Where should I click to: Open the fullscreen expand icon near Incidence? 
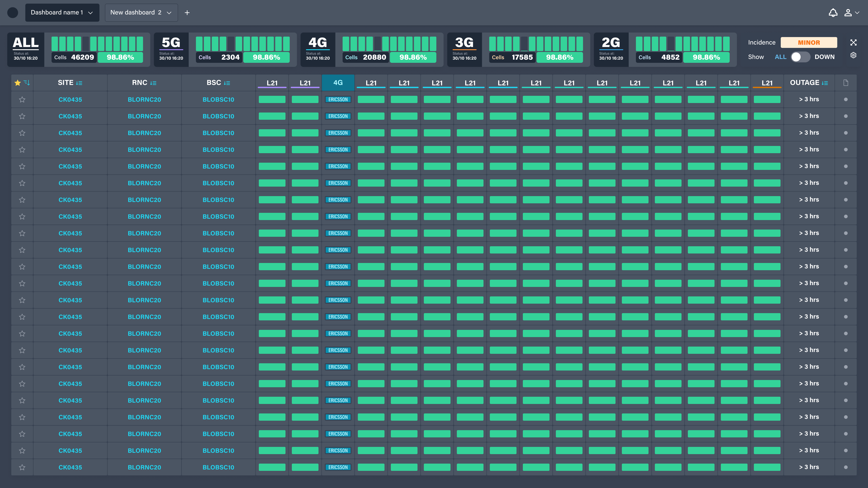854,42
